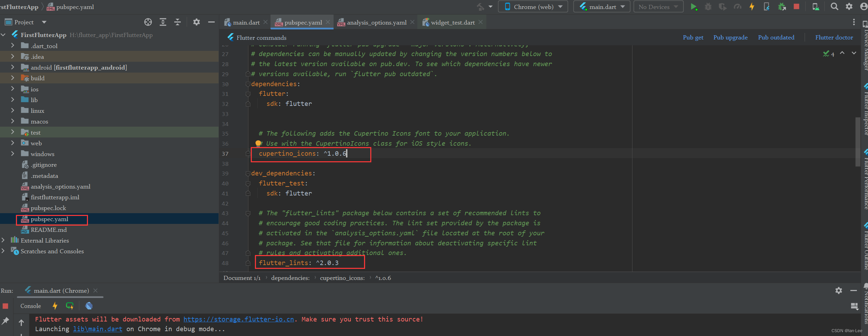Run main.dart with the green play button
Screen dimensions: 868x336
694,6
